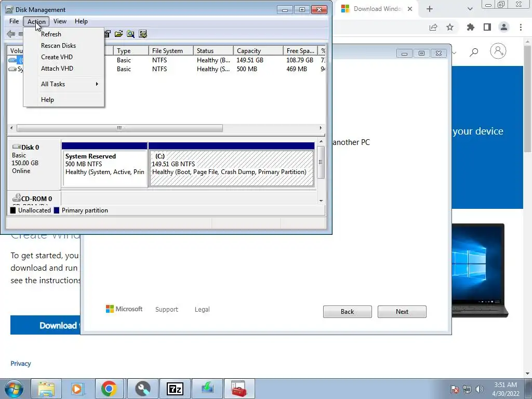Click the CD-ROM 0 label panel
The height and width of the screenshot is (399, 532).
[34, 198]
